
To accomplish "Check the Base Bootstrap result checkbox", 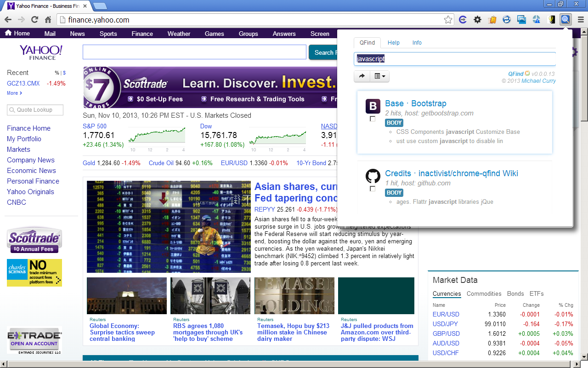I will tap(373, 119).
